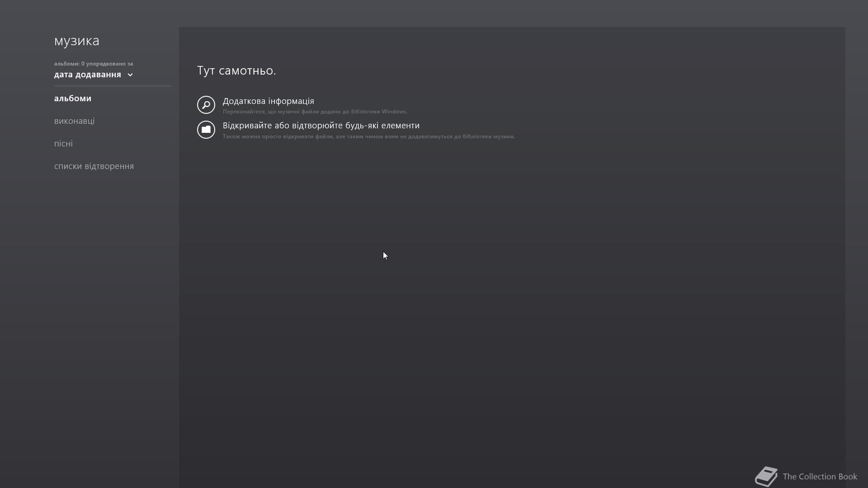Switch to the пісні tab
868x488 pixels.
(x=63, y=144)
